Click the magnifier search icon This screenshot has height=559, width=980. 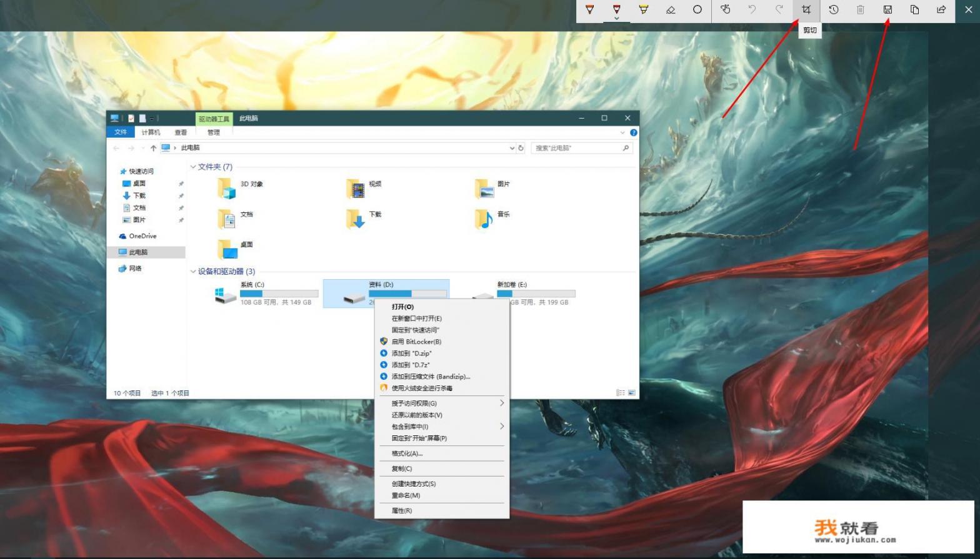pyautogui.click(x=626, y=148)
